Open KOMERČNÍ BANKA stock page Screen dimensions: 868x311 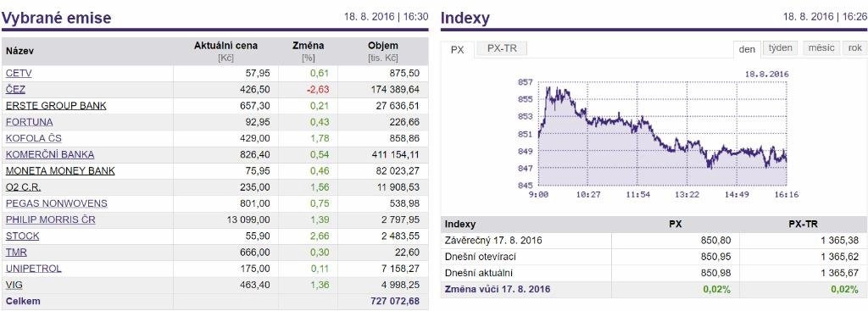(50, 154)
